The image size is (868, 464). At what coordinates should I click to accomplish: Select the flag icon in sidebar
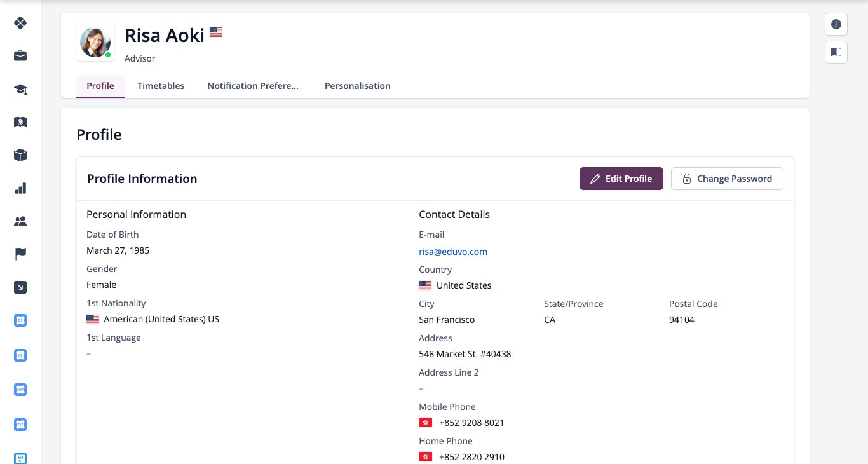20,254
